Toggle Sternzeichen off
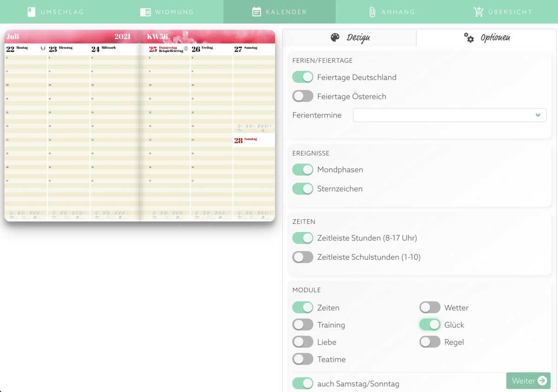This screenshot has width=558, height=392. [x=303, y=189]
